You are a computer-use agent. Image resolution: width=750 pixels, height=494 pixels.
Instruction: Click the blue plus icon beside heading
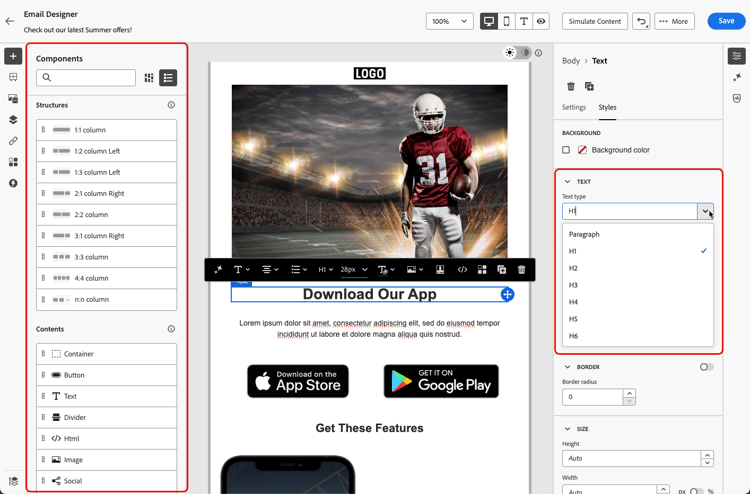pos(507,295)
